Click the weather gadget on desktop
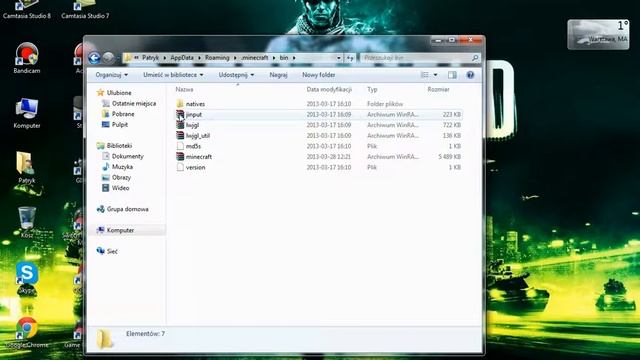 [598, 34]
